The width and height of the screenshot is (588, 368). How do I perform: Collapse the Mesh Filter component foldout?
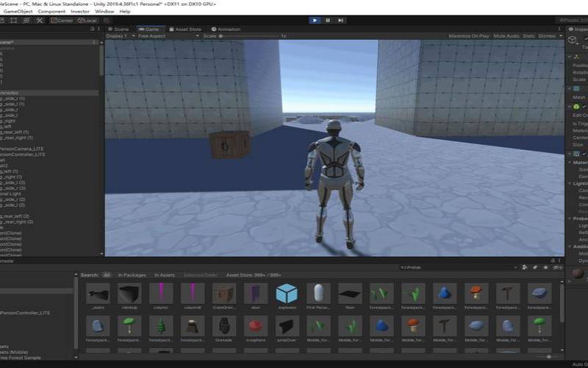(x=570, y=88)
